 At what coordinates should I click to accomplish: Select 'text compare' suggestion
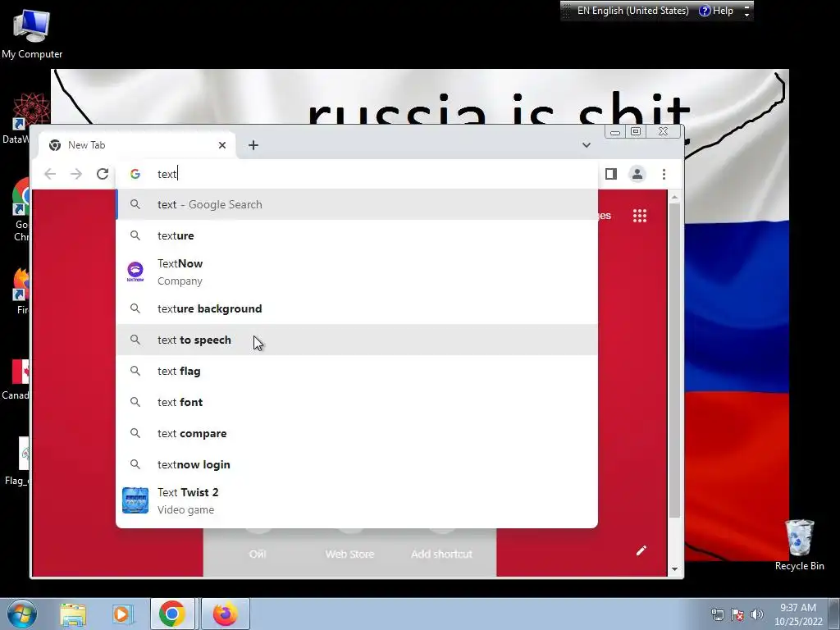tap(357, 433)
